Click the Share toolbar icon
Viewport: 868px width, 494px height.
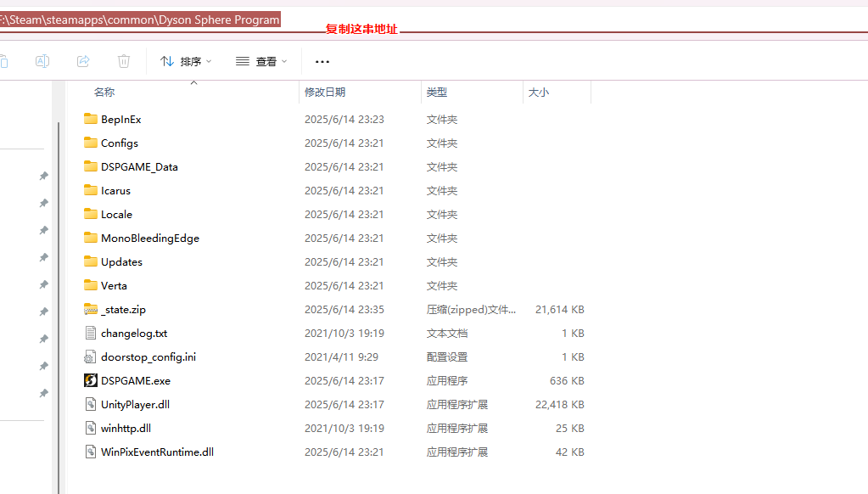pyautogui.click(x=83, y=61)
